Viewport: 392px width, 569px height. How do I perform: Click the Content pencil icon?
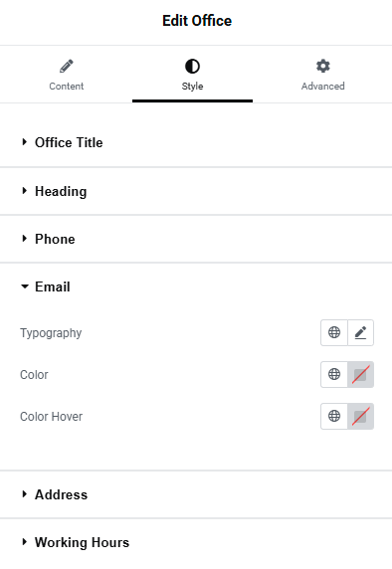67,66
